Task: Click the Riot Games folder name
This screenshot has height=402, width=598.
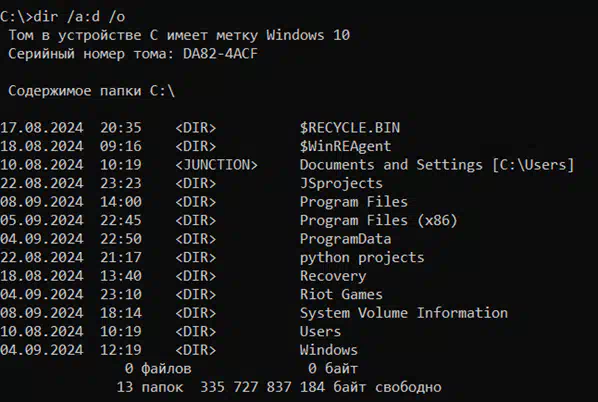Action: click(341, 294)
